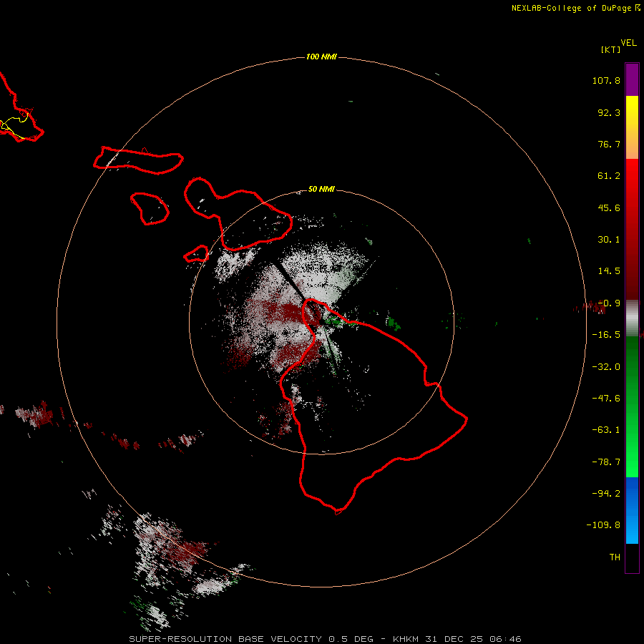The image size is (644, 644).
Task: Click the 45.6 legend value
Action: 609,208
